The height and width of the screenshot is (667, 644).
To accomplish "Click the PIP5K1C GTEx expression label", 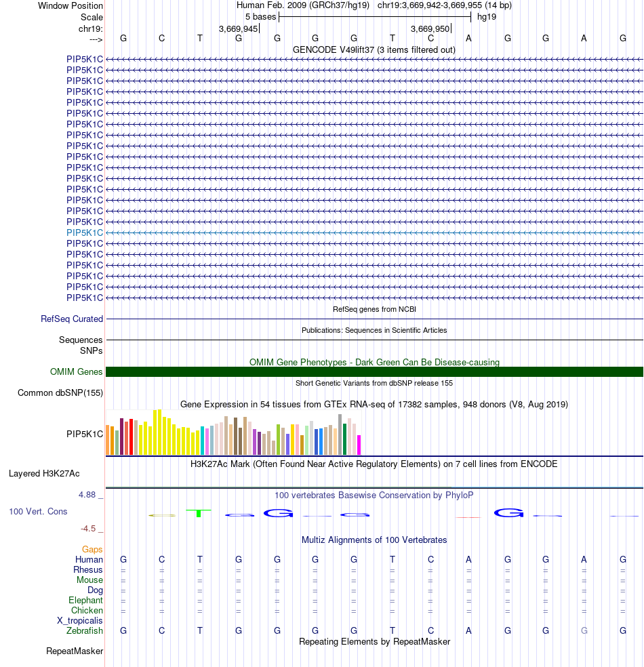I will tap(85, 434).
